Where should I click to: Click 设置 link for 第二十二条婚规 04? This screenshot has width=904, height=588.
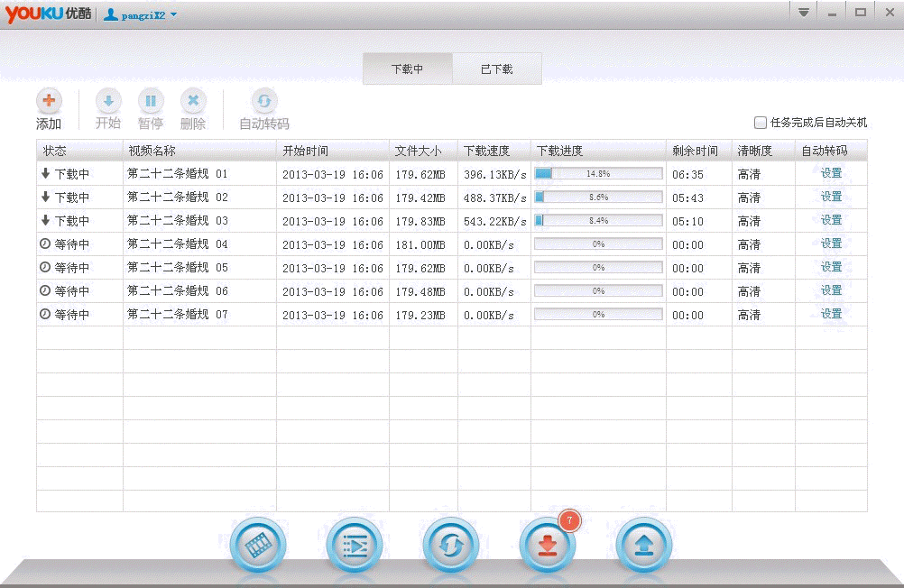(x=831, y=243)
